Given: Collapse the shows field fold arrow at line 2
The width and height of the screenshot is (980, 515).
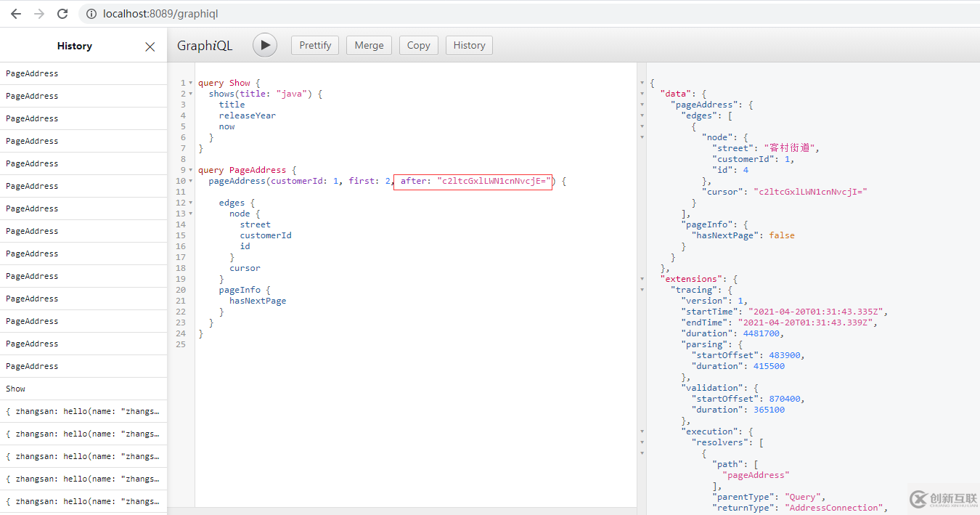Looking at the screenshot, I should [x=191, y=94].
